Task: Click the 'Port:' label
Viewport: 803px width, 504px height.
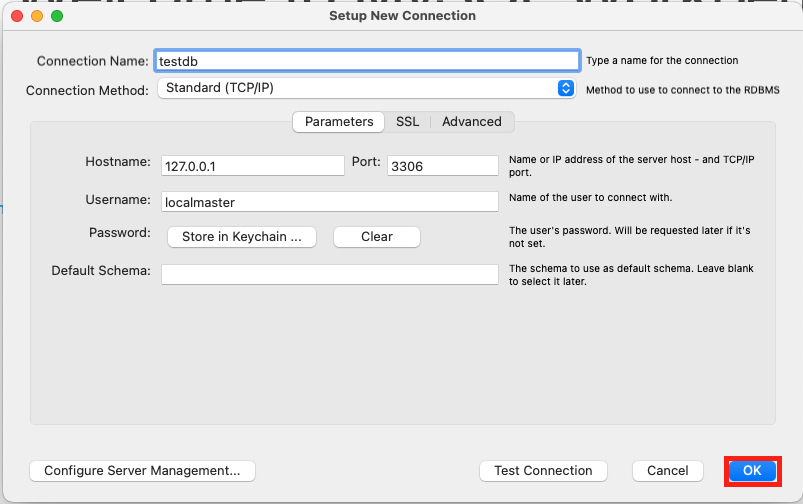Action: point(366,162)
